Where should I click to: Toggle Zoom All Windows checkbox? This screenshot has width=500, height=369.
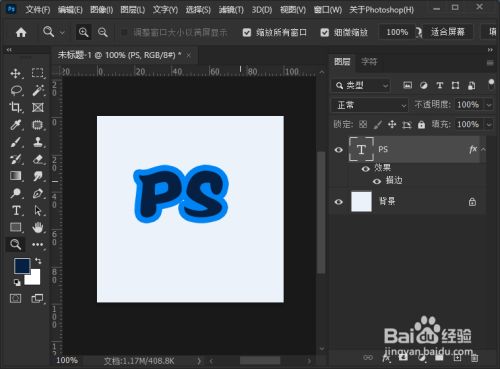(247, 32)
